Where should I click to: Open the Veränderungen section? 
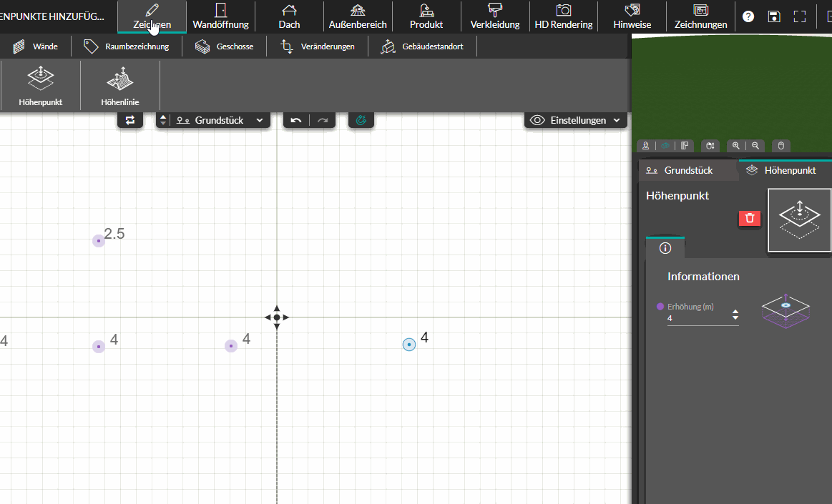(318, 46)
